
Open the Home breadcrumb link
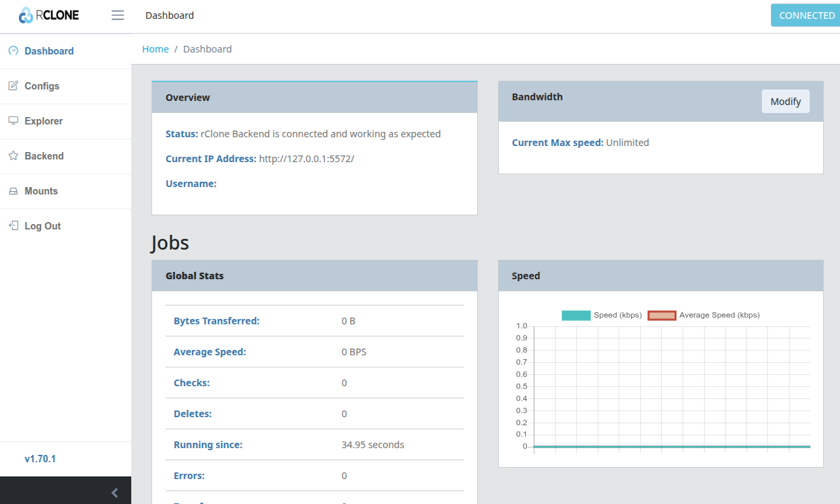pos(155,48)
